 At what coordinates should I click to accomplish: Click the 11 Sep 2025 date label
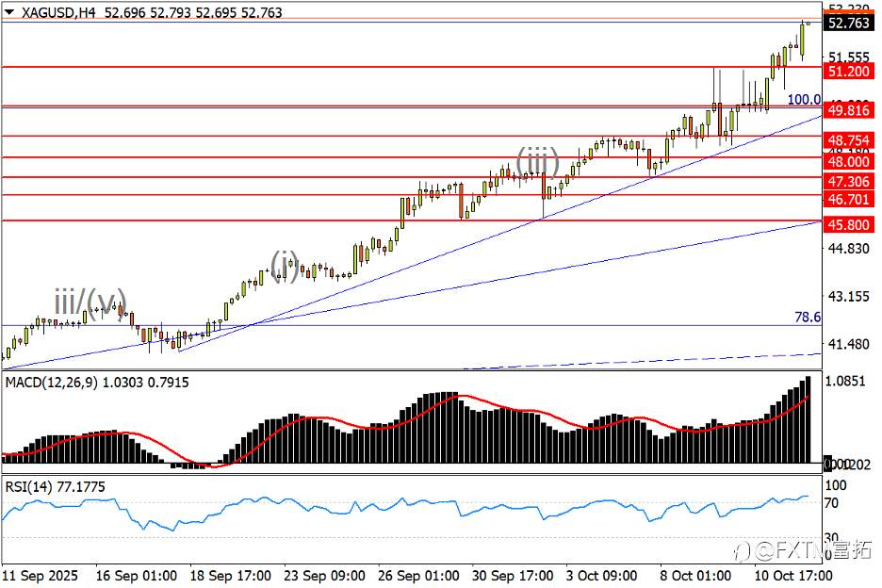coord(41,576)
